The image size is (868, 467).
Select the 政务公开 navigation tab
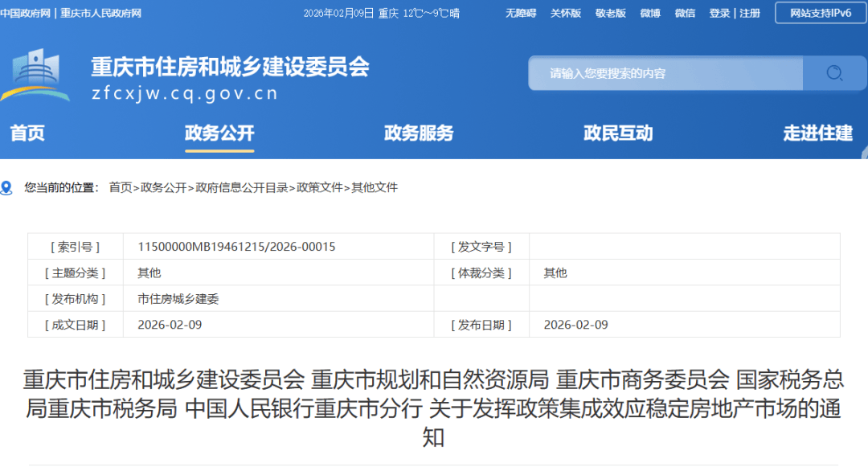tap(219, 133)
